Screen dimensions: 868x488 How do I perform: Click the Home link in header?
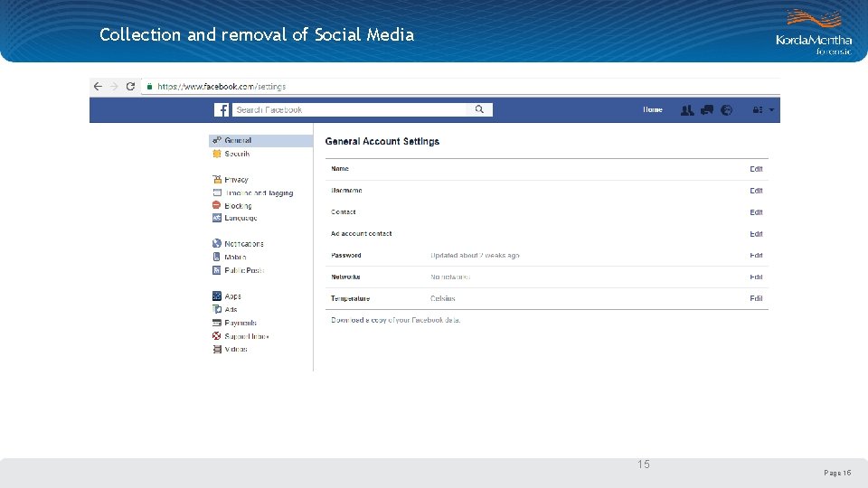653,110
